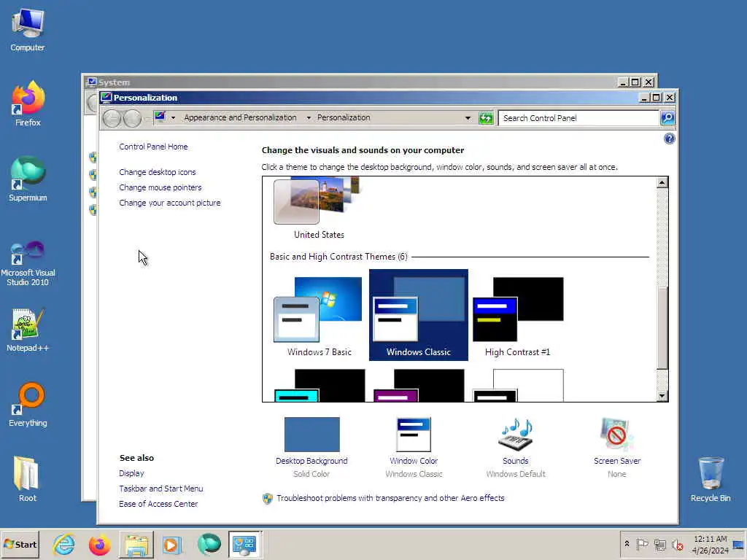747x560 pixels.
Task: Select the High Contrast #1 theme
Action: pyautogui.click(x=517, y=315)
